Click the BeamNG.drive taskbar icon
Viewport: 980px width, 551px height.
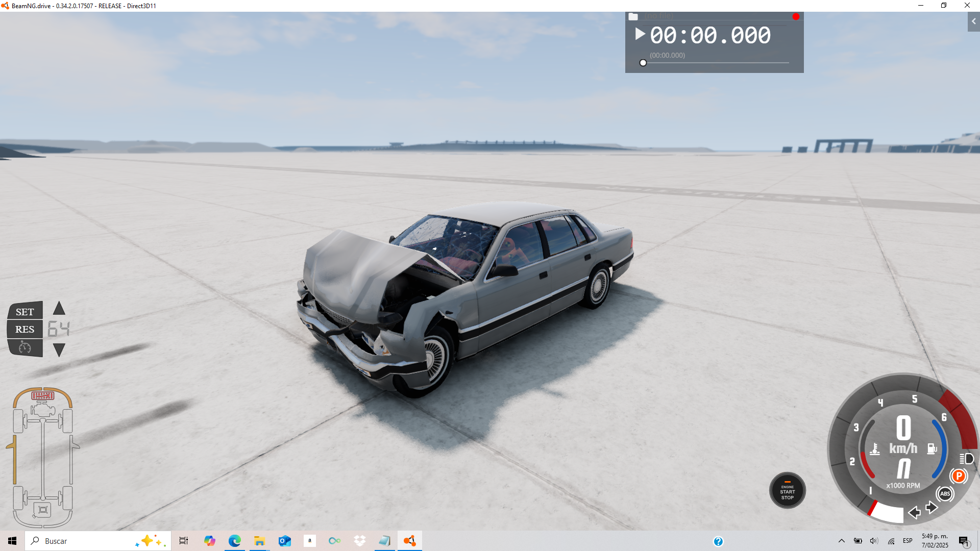(x=410, y=541)
